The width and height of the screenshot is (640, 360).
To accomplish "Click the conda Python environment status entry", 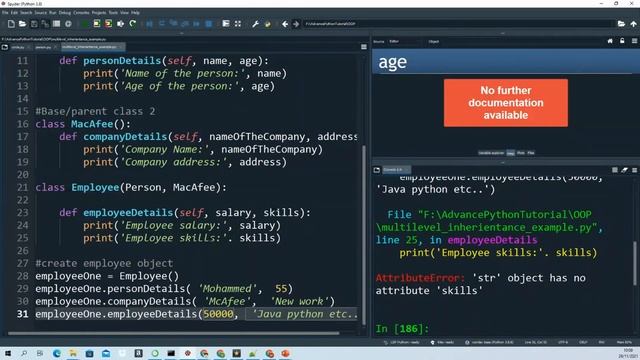I will coord(489,342).
